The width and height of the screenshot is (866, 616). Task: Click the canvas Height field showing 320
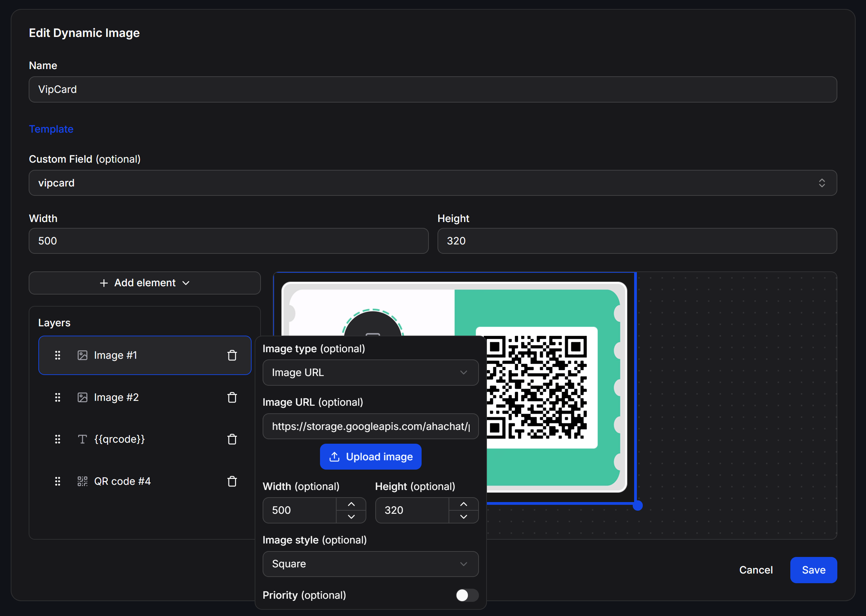(x=637, y=241)
